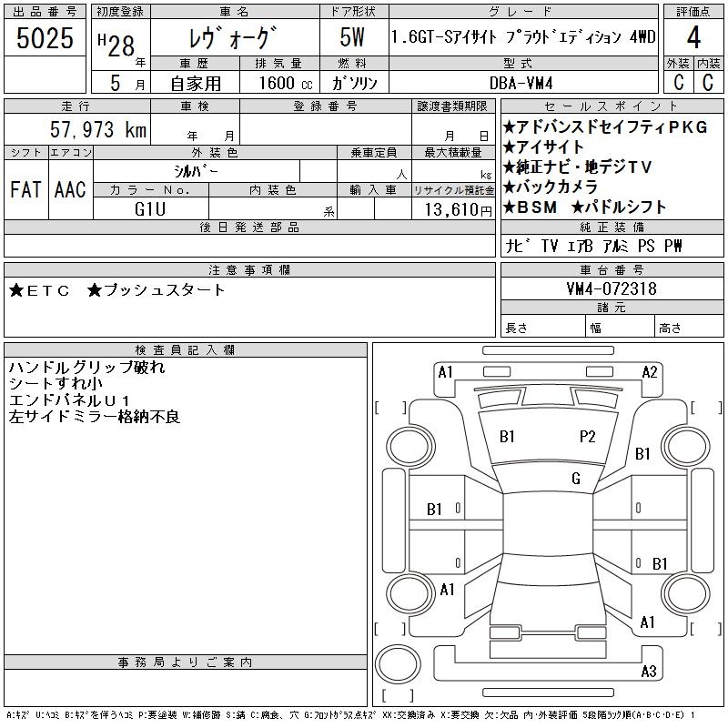
Task: Select the A2 scratch mark on the diagram
Action: 650,371
